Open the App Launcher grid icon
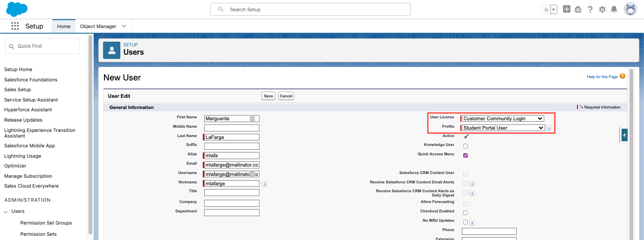This screenshot has width=644, height=240. pos(15,26)
